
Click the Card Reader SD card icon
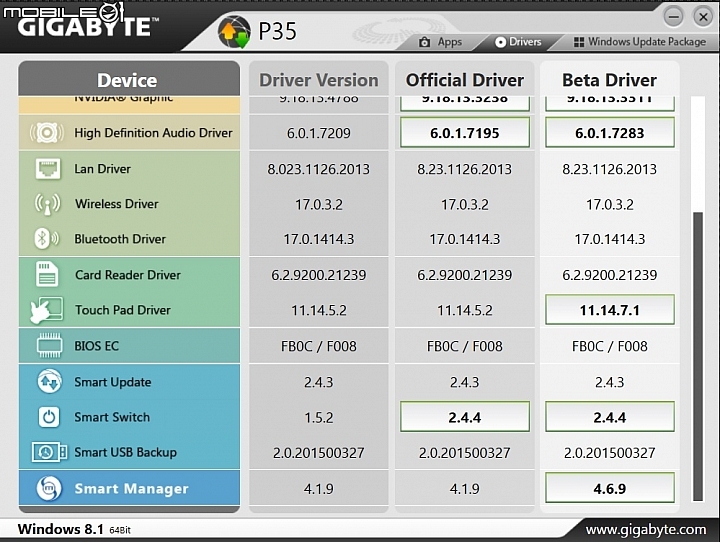[x=47, y=274]
